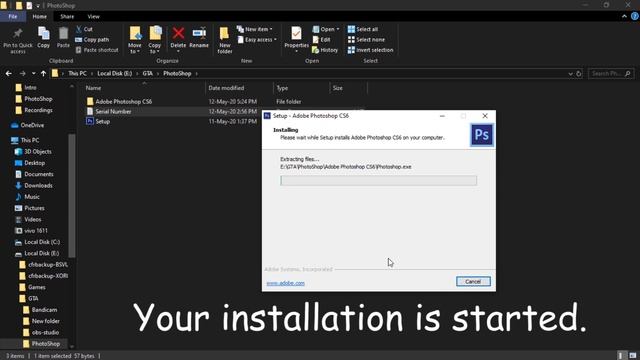This screenshot has height=360, width=640.
Task: Go back with the Back arrow
Action: pos(9,73)
